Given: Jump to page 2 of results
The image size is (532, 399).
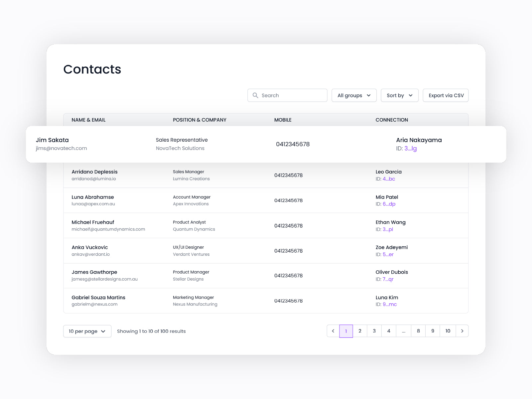Looking at the screenshot, I should click(x=360, y=331).
